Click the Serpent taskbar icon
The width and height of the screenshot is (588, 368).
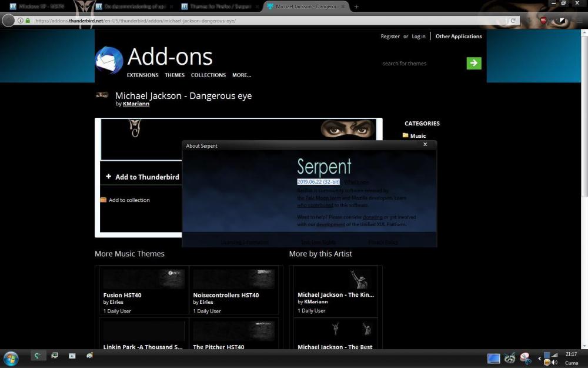pos(38,356)
